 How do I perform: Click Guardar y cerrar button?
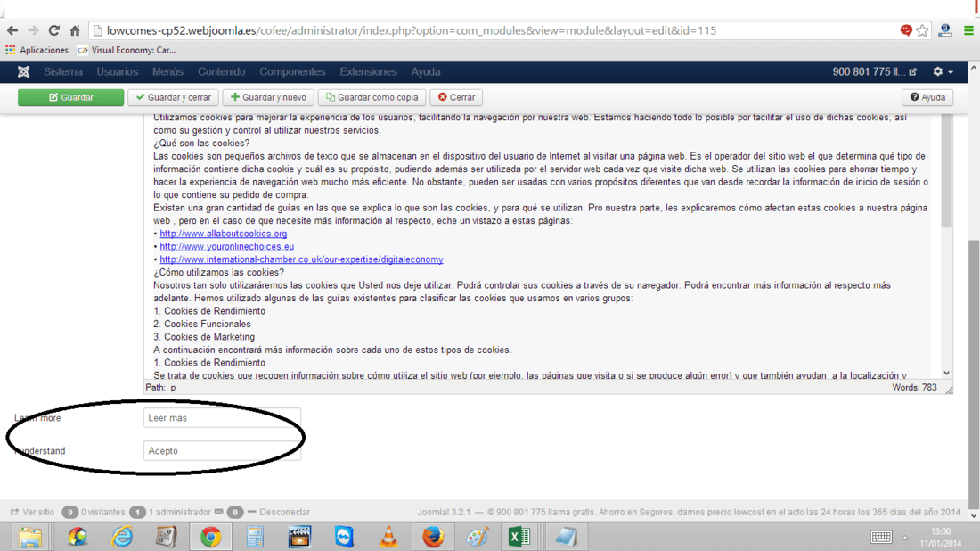[x=173, y=97]
